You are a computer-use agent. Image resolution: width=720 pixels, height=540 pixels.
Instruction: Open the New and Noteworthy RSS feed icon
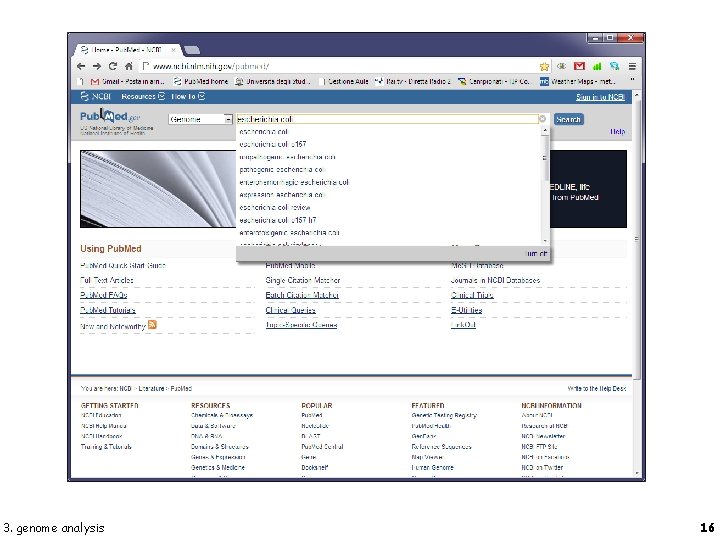pyautogui.click(x=152, y=325)
